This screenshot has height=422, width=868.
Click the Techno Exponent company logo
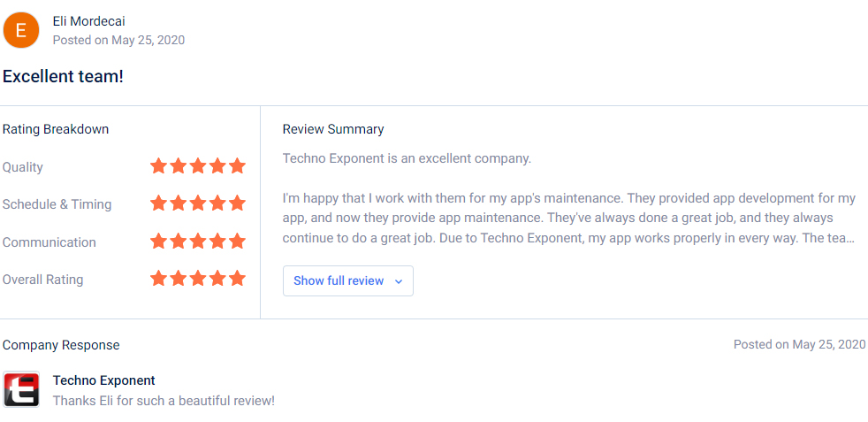click(x=21, y=389)
